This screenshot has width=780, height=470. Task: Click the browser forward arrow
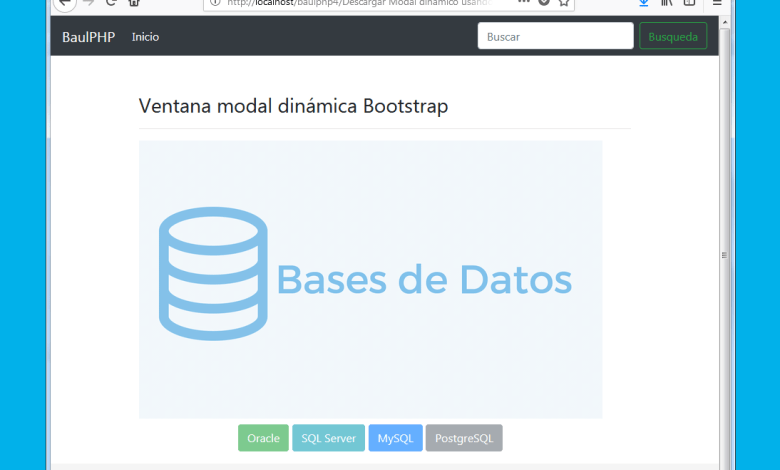[89, 2]
